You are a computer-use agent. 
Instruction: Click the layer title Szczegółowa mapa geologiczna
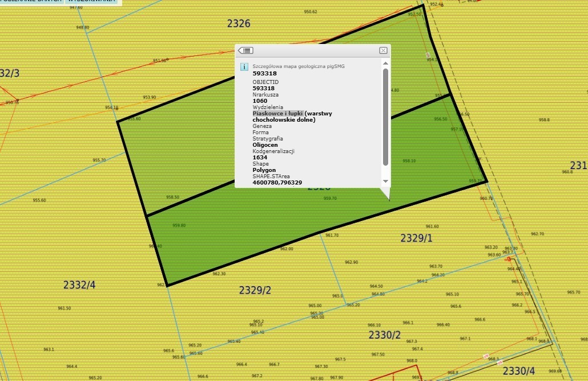pyautogui.click(x=299, y=66)
